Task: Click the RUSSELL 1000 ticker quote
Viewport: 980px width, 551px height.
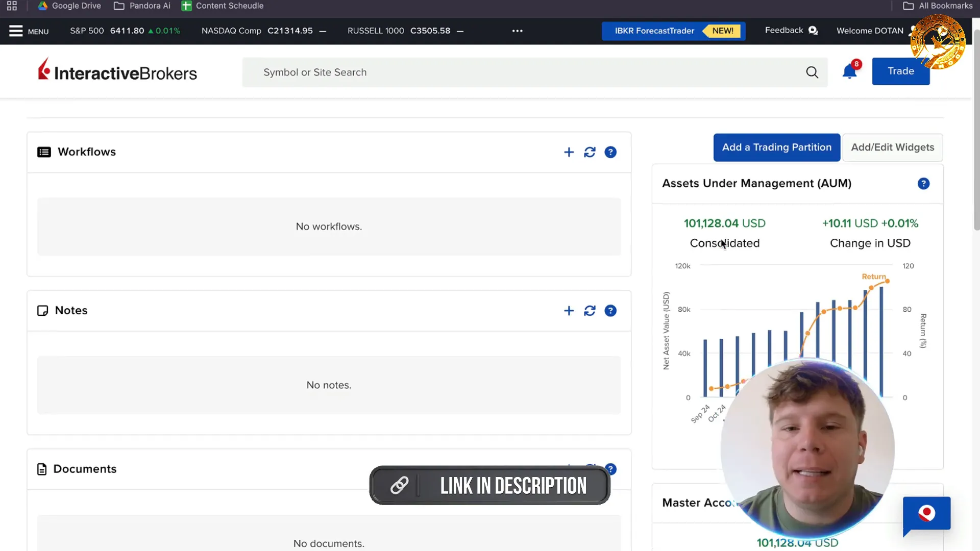Action: pos(405,31)
